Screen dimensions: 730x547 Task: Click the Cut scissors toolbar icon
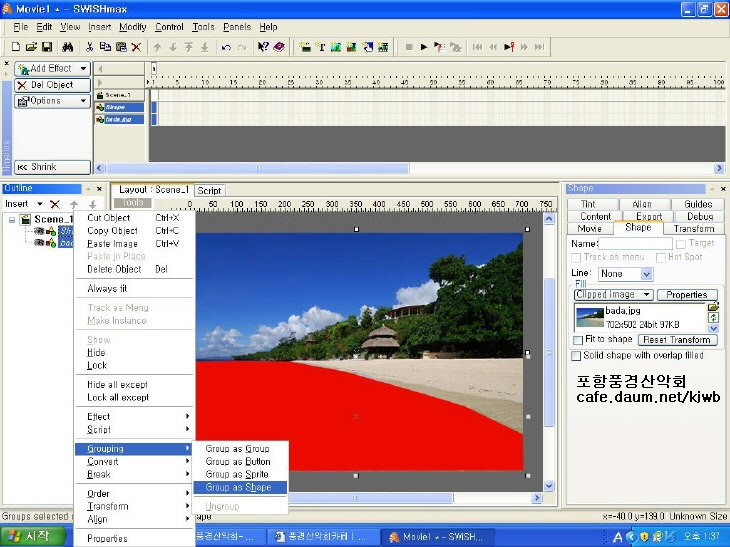tap(89, 47)
